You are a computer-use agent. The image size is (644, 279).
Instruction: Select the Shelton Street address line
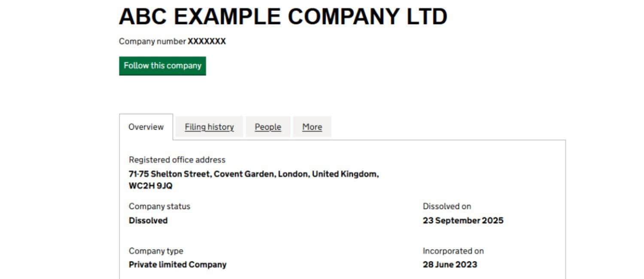(254, 174)
